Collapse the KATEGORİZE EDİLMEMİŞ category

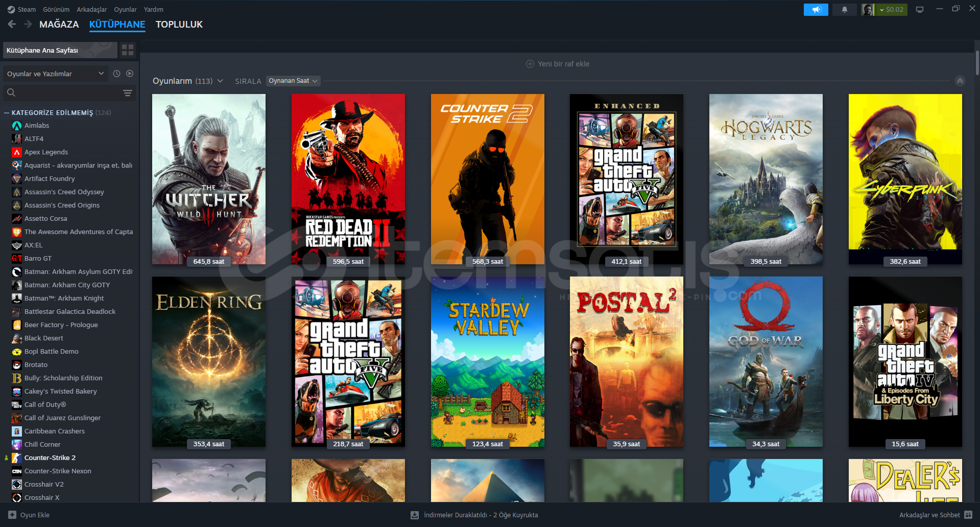[x=7, y=113]
